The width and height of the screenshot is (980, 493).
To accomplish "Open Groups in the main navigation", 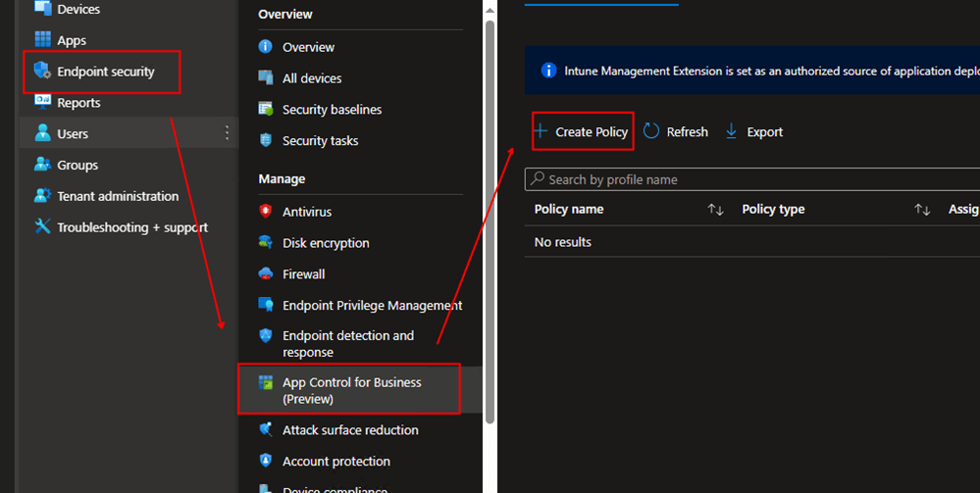I will (x=77, y=165).
